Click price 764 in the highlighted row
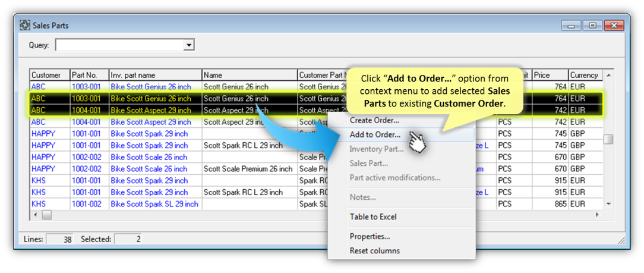The width and height of the screenshot is (644, 273). tap(550, 99)
